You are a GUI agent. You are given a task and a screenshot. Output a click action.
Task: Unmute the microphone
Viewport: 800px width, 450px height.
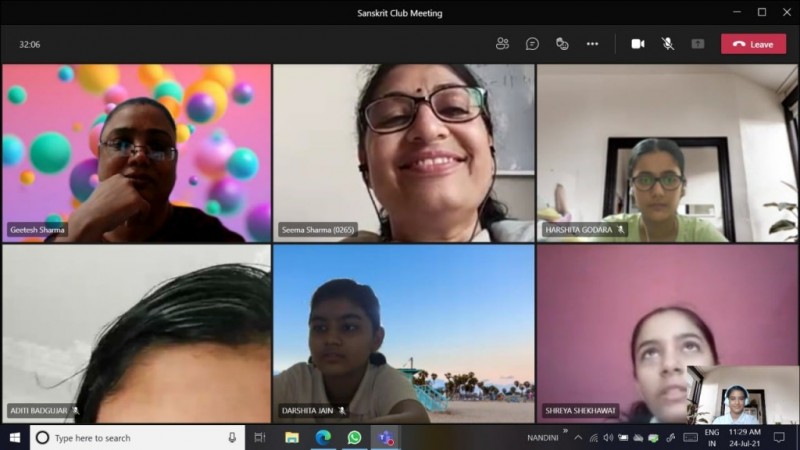[668, 44]
